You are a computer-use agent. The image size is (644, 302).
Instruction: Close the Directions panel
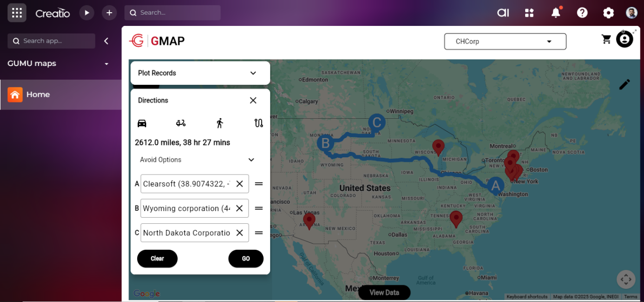(253, 100)
